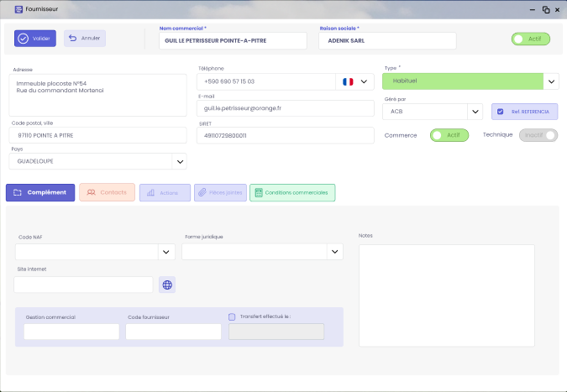Expand the Type Habituel dropdown
The width and height of the screenshot is (567, 392).
(551, 82)
